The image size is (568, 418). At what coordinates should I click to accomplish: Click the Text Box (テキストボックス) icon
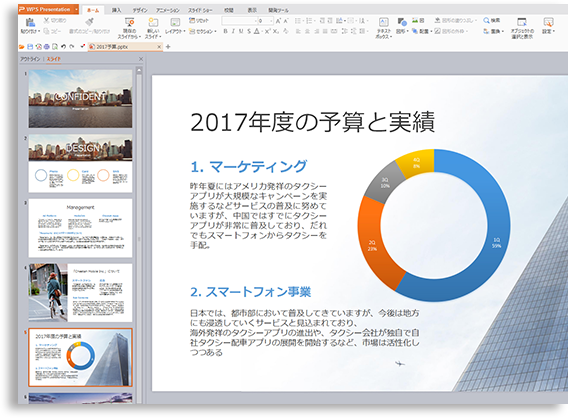384,22
